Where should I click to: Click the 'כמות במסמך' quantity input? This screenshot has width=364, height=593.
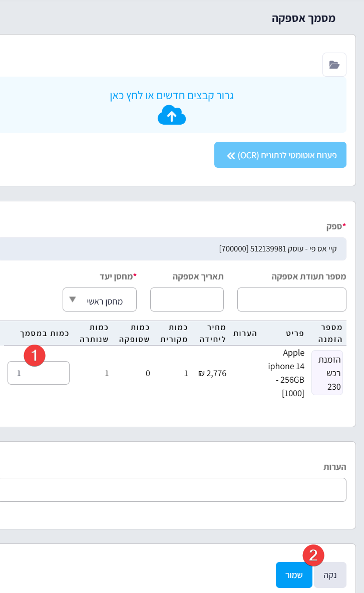39,373
